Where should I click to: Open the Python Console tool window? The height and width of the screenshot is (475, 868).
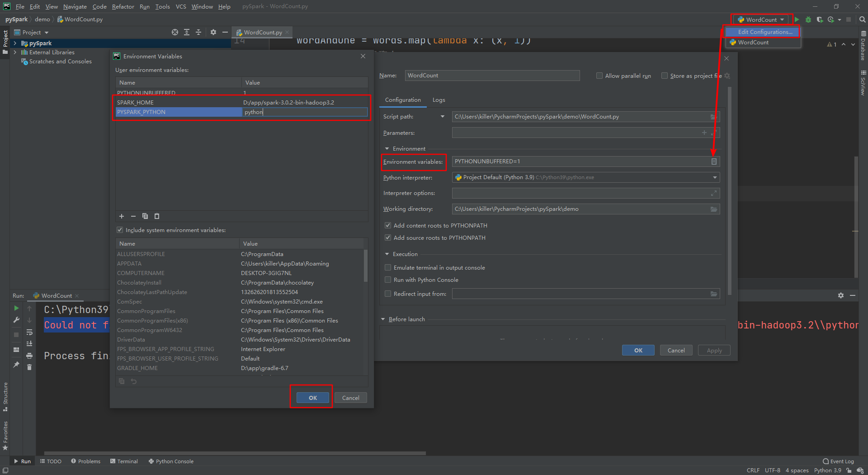(171, 461)
